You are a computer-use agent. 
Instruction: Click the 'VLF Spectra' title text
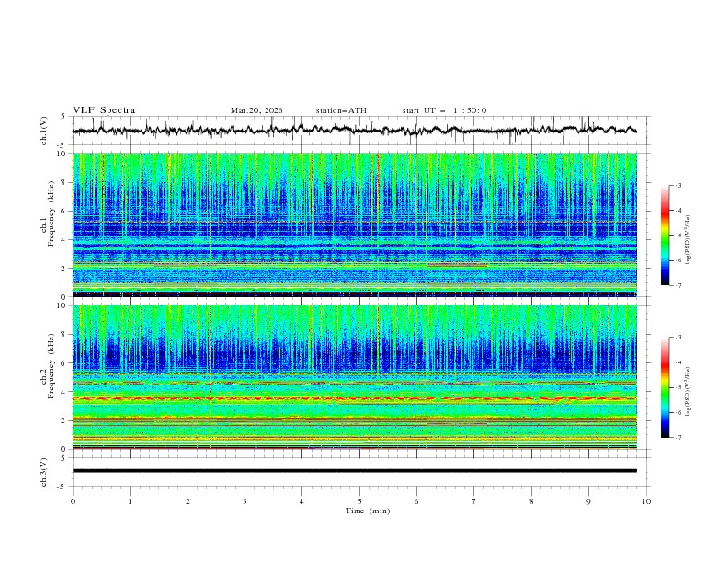[x=104, y=110]
